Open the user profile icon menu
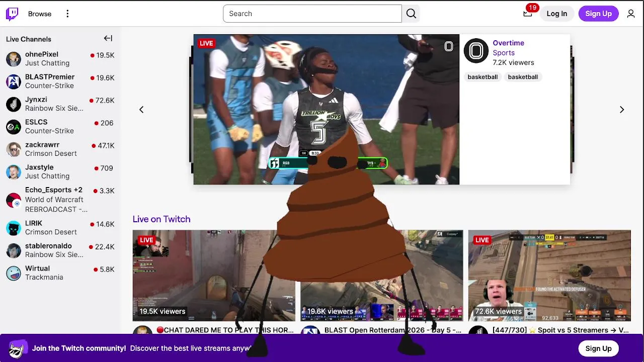The width and height of the screenshot is (644, 362). (631, 14)
